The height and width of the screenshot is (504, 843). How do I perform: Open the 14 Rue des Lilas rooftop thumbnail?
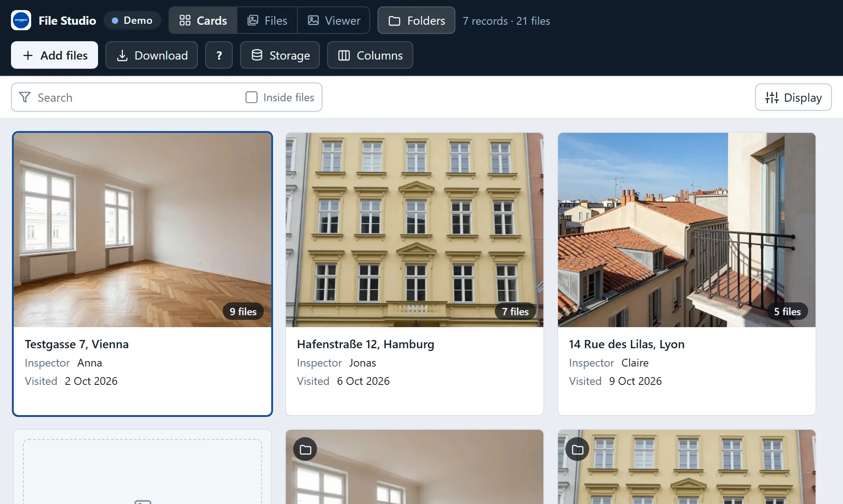coord(687,230)
